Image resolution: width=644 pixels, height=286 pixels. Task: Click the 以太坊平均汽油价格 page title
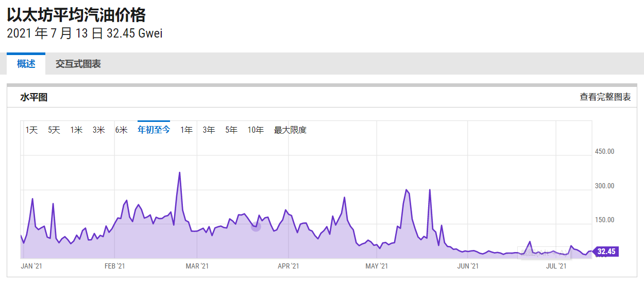[x=76, y=14]
